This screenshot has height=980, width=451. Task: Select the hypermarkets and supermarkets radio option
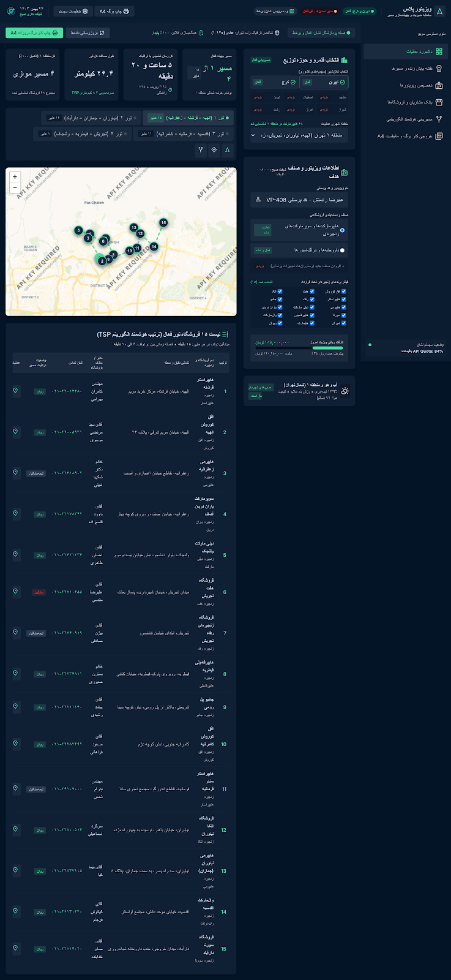[342, 230]
